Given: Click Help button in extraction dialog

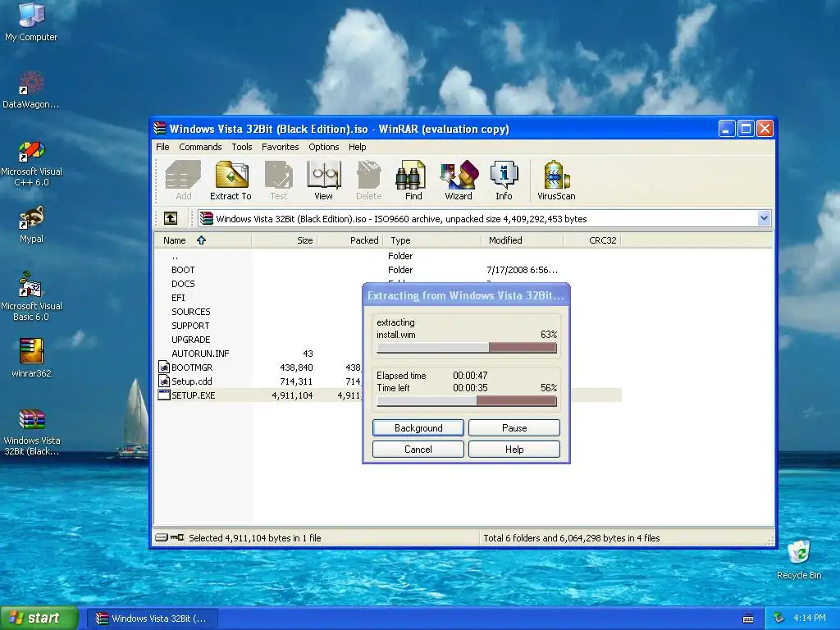Looking at the screenshot, I should pyautogui.click(x=514, y=449).
